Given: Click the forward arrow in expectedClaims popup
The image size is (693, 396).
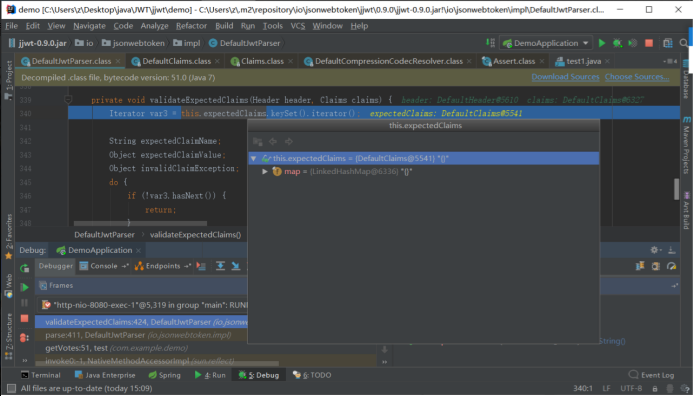Looking at the screenshot, I should coord(289,141).
